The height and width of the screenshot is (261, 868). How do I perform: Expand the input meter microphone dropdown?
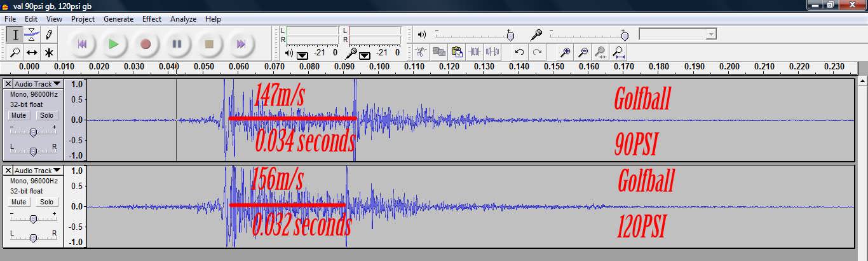(x=365, y=55)
